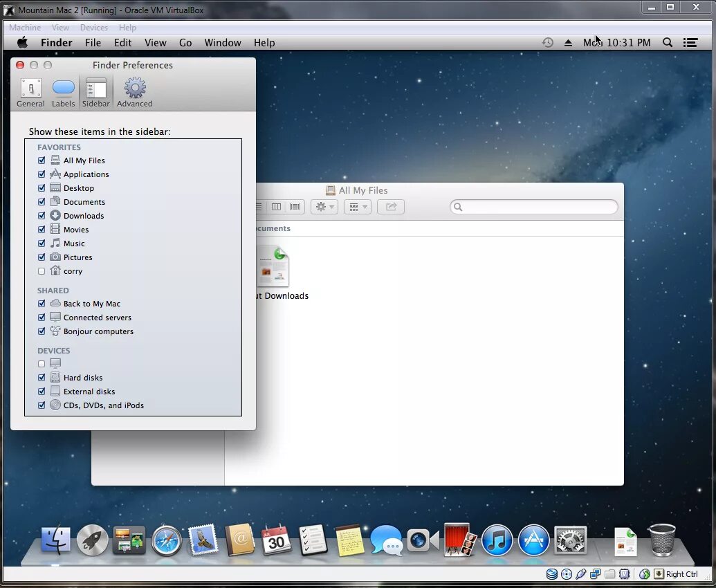Open Contacts from the Dock
Screen dimensions: 716x588
[240, 540]
